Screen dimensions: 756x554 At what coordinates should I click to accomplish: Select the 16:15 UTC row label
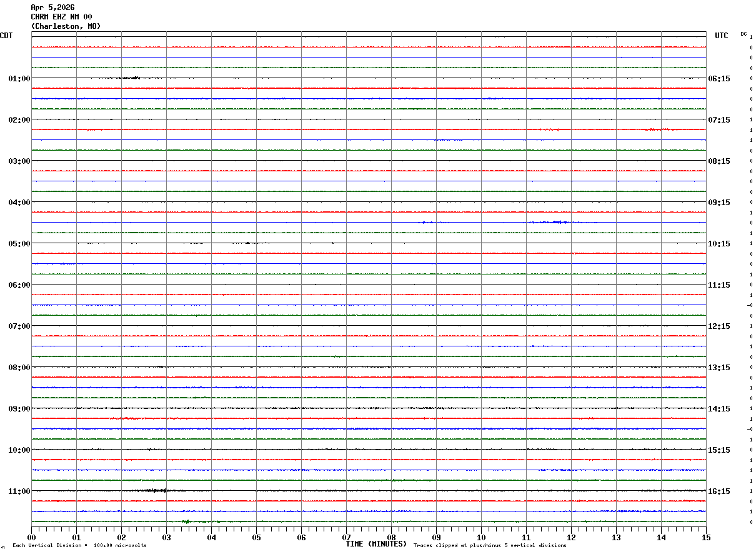tap(719, 491)
